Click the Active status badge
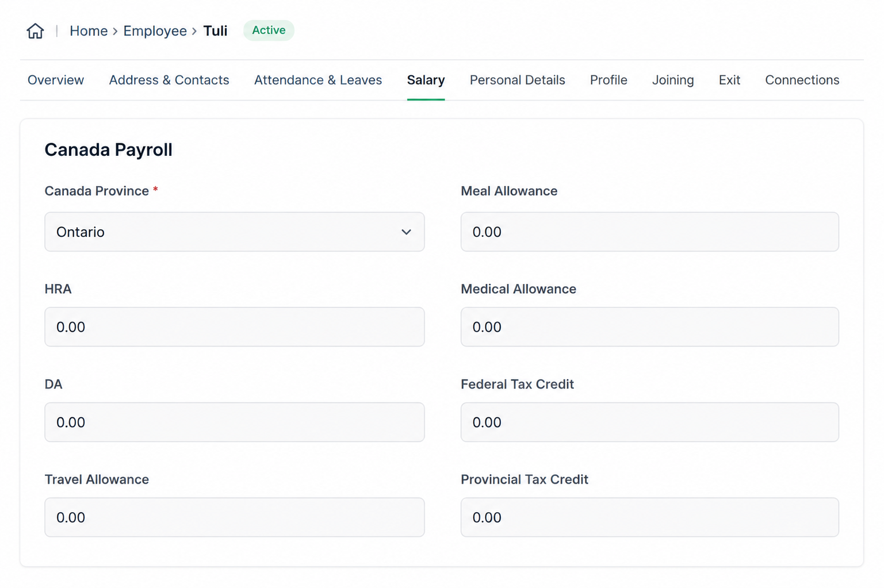The image size is (884, 588). [269, 30]
